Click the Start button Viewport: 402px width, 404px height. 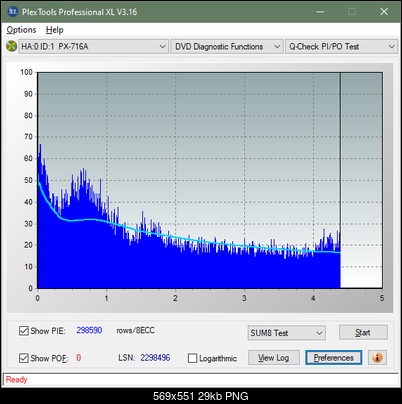[363, 332]
